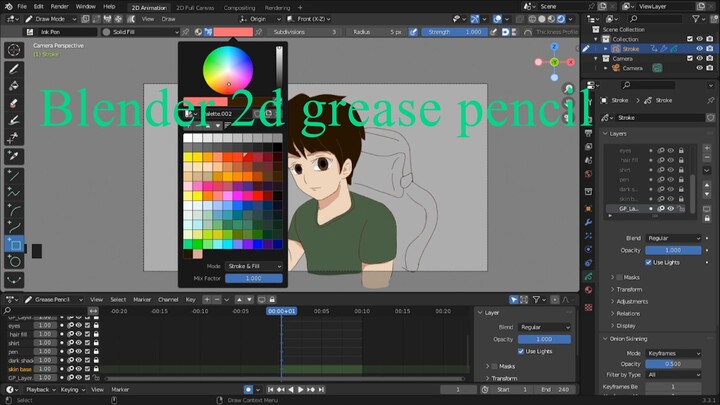Screen dimensions: 720x405
Task: Open the Stroke & Fill mode dropdown
Action: pos(254,266)
